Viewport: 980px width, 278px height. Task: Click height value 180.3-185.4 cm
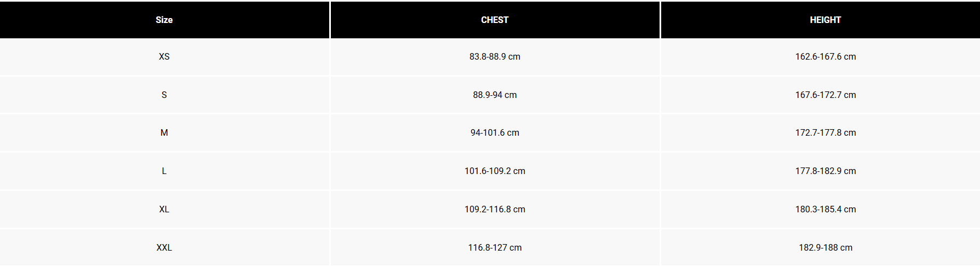[x=825, y=209]
